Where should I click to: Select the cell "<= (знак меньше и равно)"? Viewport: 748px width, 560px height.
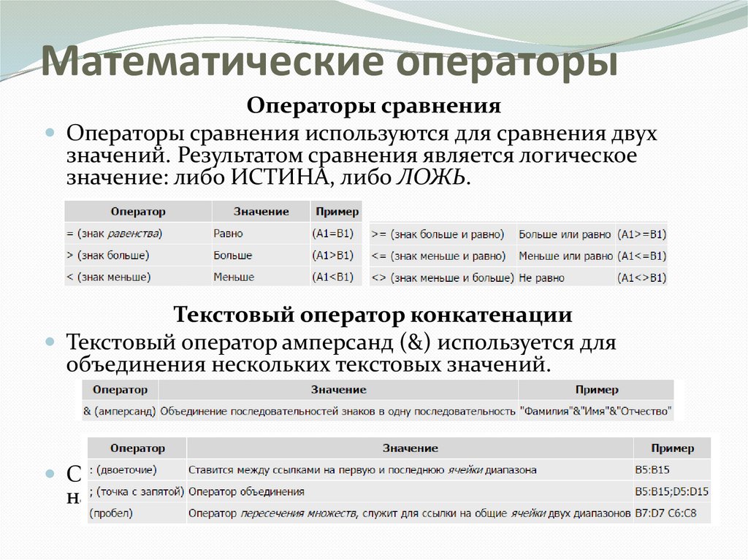coord(443,256)
